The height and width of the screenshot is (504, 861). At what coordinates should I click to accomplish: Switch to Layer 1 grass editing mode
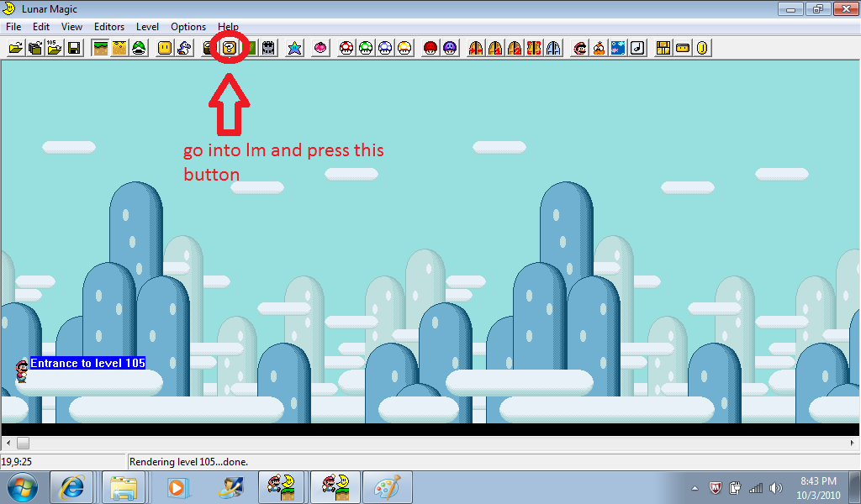101,48
